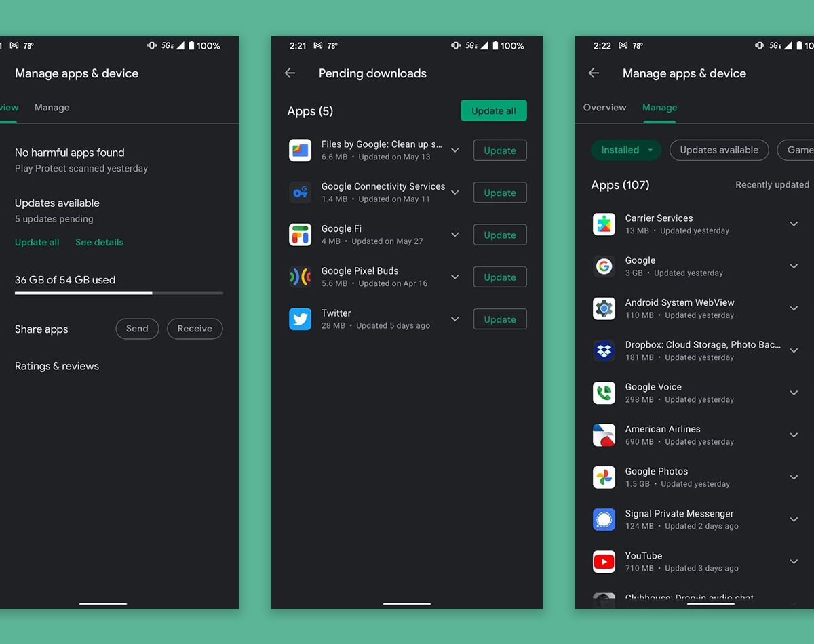Expand Google Connectivity Services details
The image size is (814, 644).
point(455,193)
